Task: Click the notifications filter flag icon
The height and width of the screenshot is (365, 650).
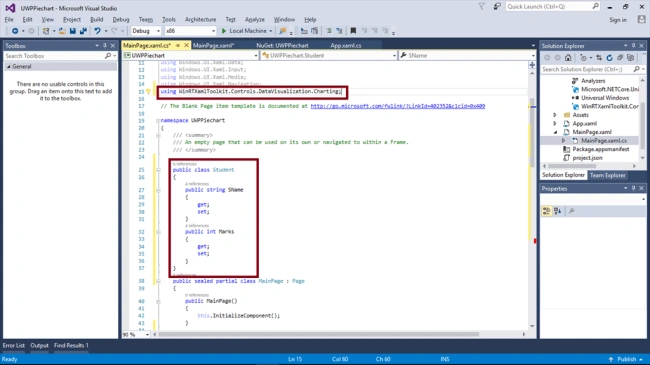Action: tap(482, 7)
